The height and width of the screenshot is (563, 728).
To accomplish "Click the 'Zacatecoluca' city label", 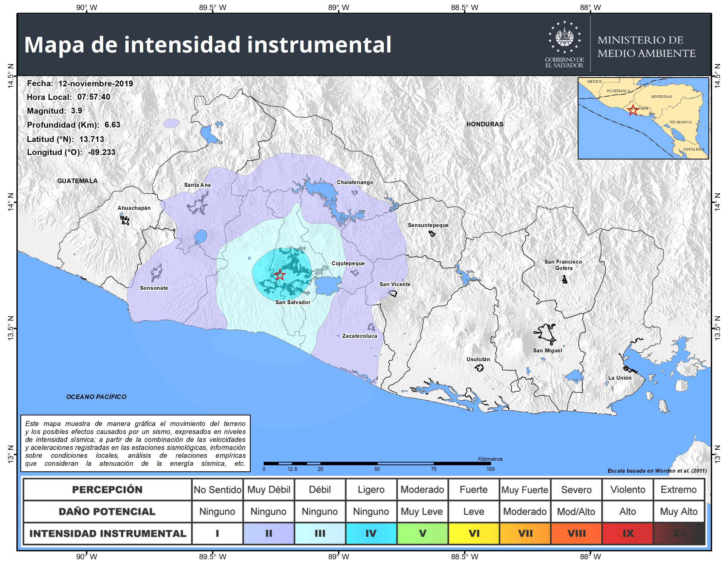I will tap(360, 336).
